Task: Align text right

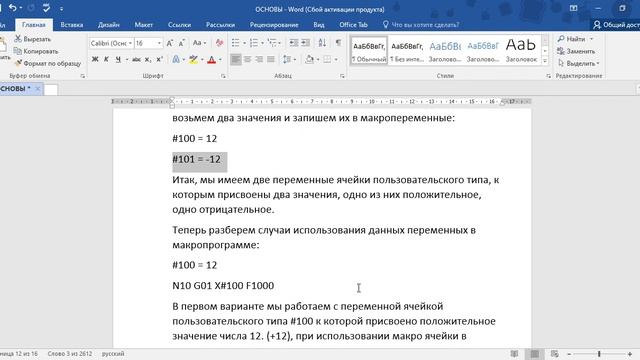Action: click(x=259, y=60)
